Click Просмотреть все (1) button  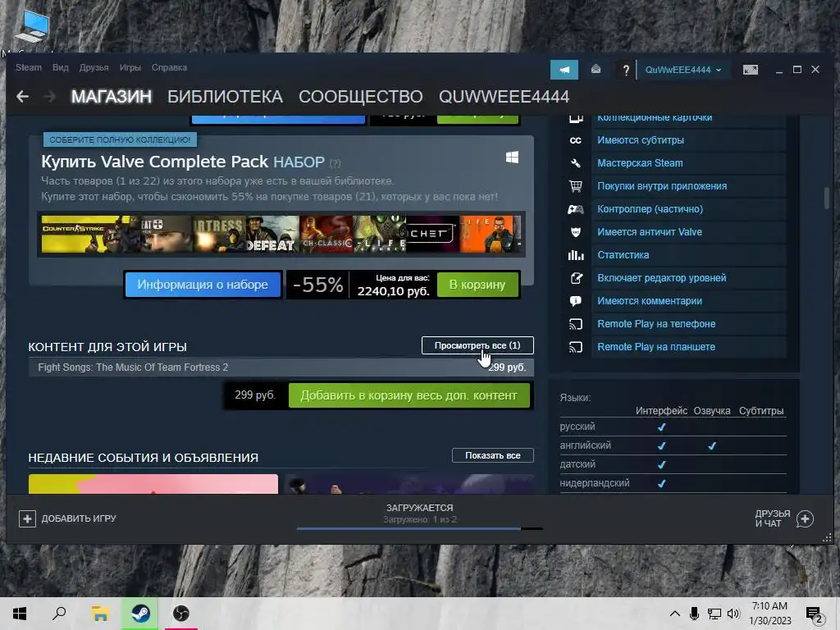point(477,345)
